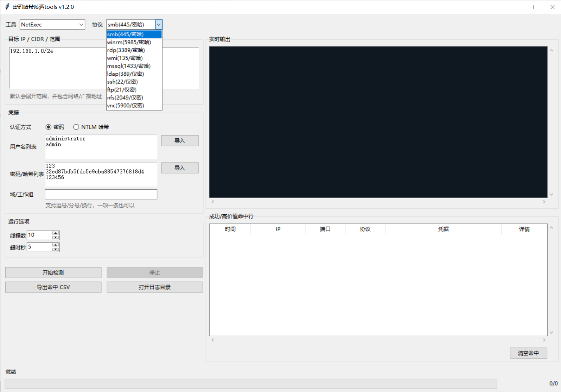
Task: Click the 0/0 progress counter
Action: [x=553, y=384]
